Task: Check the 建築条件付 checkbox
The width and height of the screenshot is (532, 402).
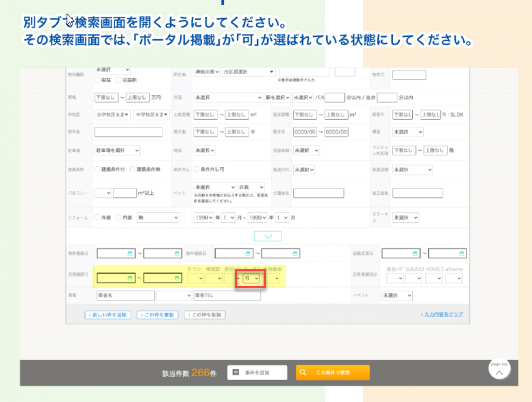Action: pos(98,169)
